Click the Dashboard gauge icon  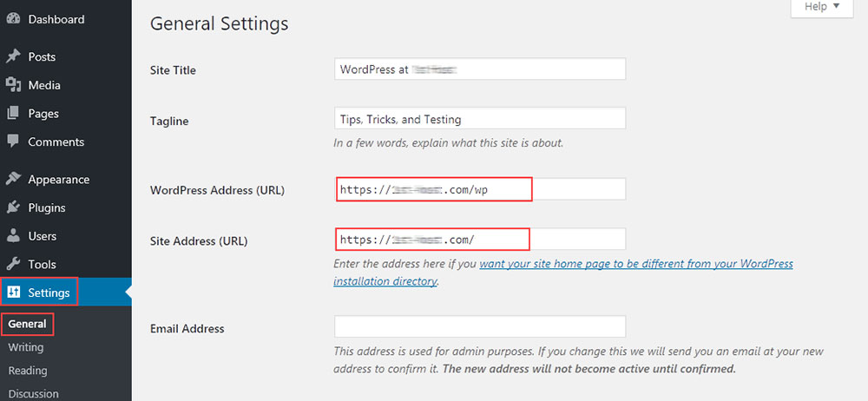[13, 19]
